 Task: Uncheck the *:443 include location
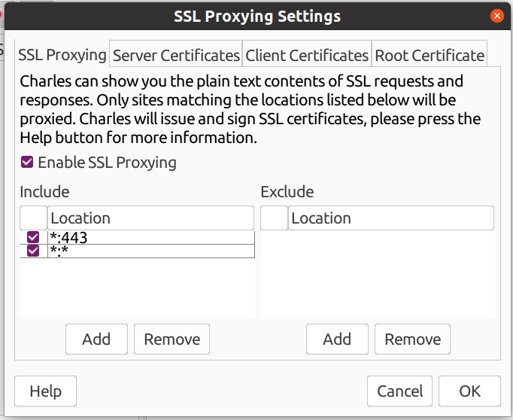pyautogui.click(x=33, y=237)
